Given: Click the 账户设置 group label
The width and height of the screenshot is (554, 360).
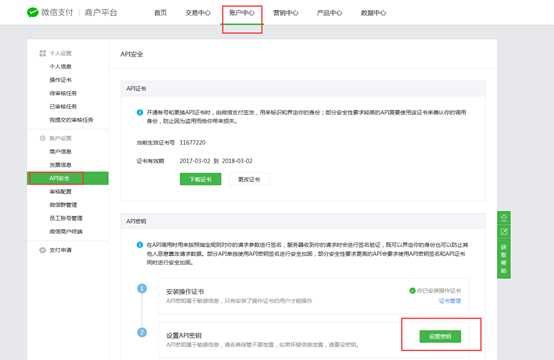Looking at the screenshot, I should click(60, 138).
